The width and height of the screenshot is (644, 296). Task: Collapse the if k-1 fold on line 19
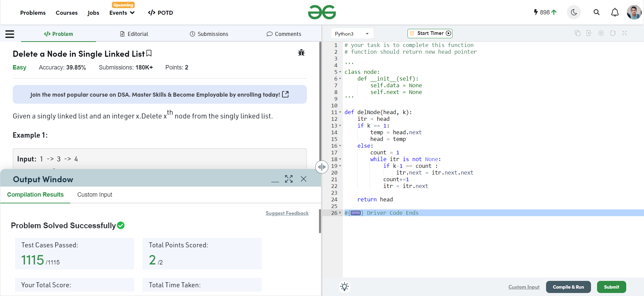(340, 166)
